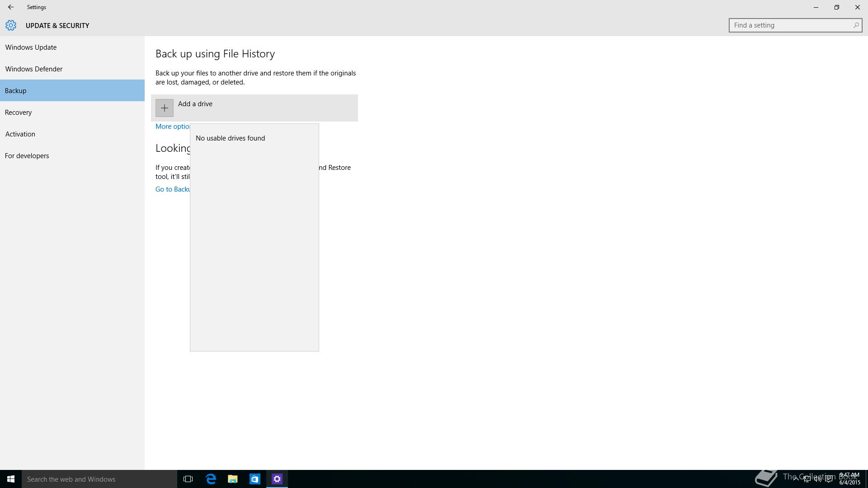Select Windows Update in the sidebar
Screen dimensions: 868x488
pyautogui.click(x=31, y=47)
